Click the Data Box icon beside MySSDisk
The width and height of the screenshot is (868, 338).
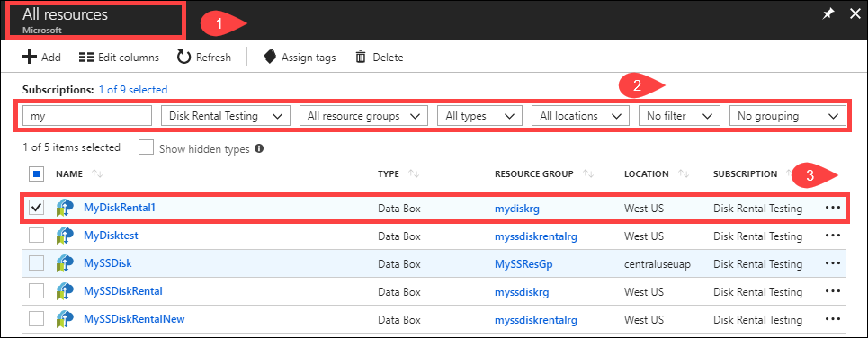(x=66, y=263)
